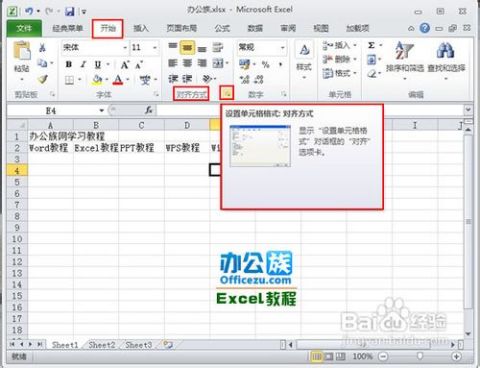Click the Name Box showing E4
The height and width of the screenshot is (368, 480).
point(56,110)
